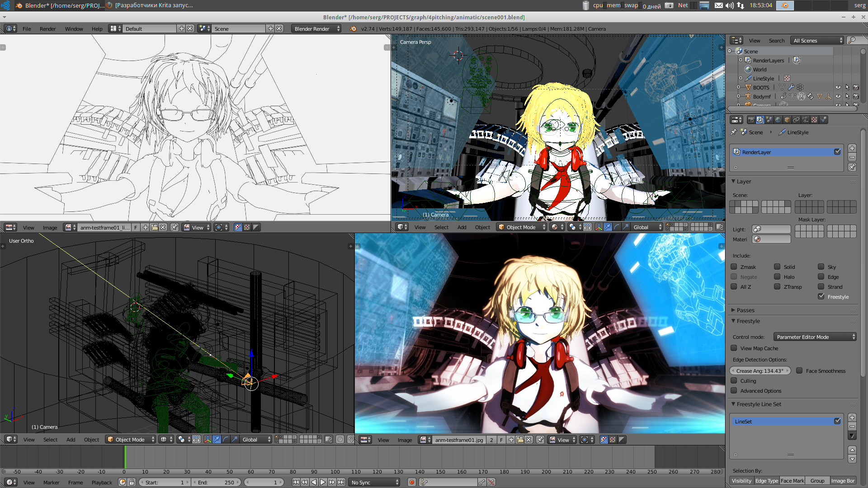868x488 pixels.
Task: Click the wrench modifier icon in BOOTS row
Action: point(791,87)
